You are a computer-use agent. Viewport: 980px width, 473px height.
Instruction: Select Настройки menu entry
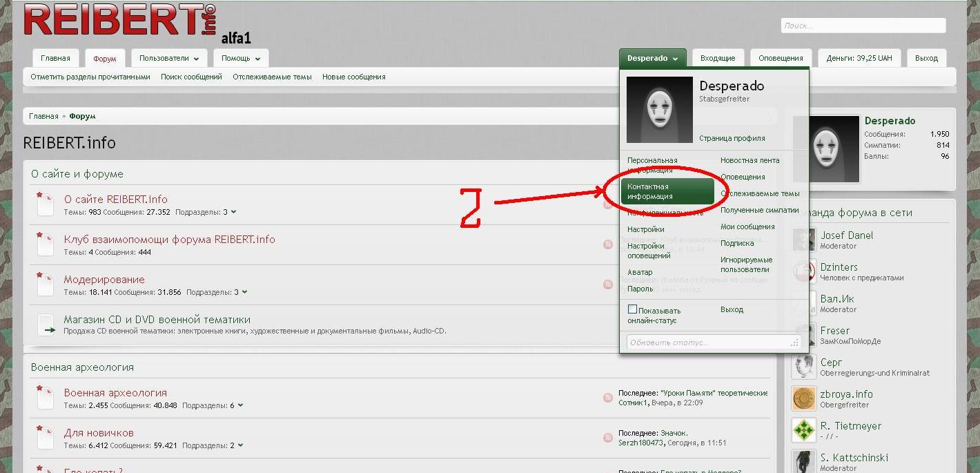click(646, 229)
